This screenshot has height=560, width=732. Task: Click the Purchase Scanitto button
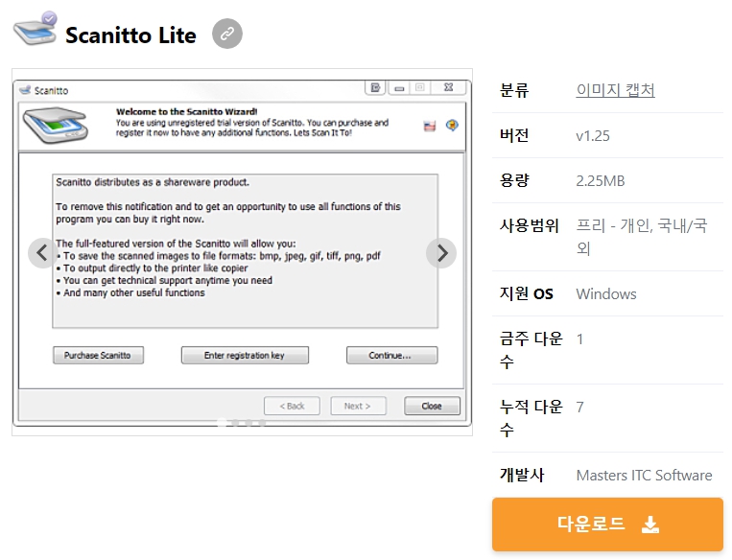click(98, 355)
